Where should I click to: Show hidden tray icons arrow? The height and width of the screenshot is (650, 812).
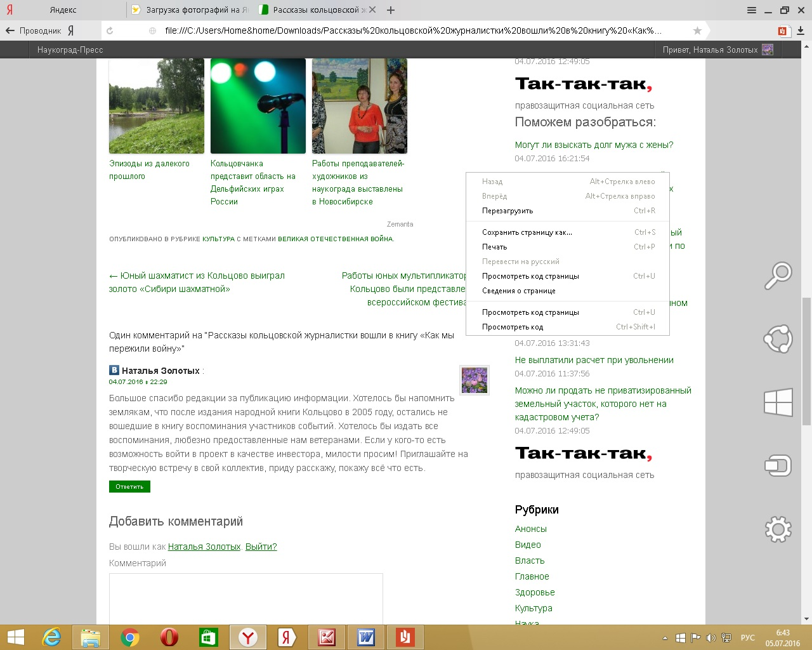tap(665, 638)
